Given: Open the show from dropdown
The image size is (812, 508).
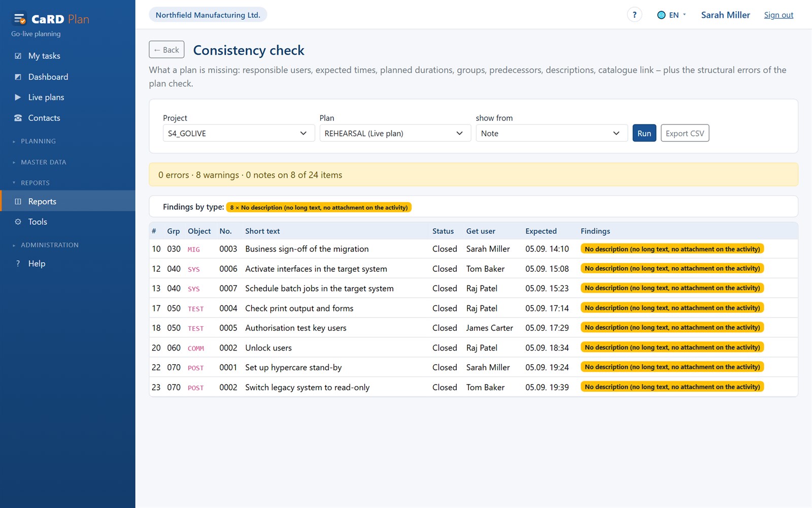Looking at the screenshot, I should pos(551,133).
